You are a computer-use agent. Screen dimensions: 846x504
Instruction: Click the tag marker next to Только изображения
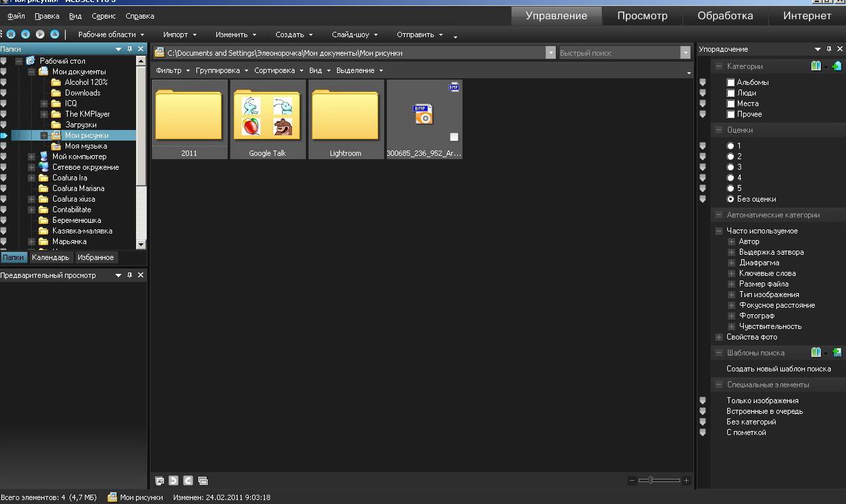coord(703,401)
